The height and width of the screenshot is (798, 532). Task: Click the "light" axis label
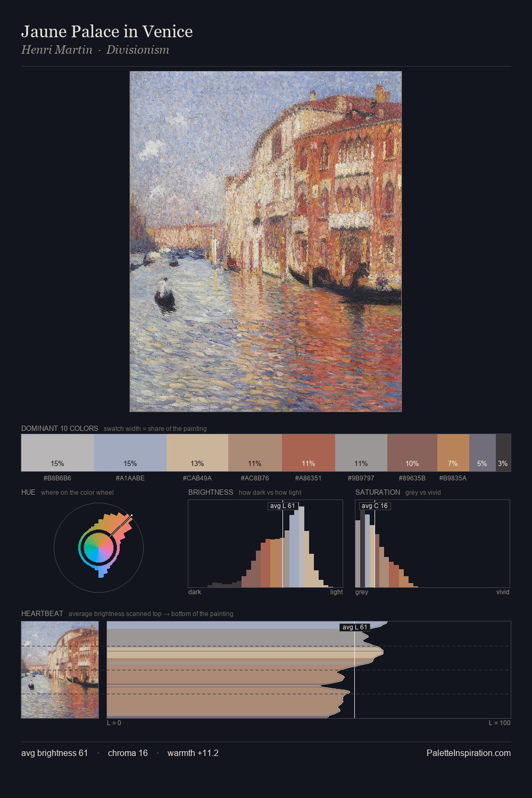pos(337,592)
